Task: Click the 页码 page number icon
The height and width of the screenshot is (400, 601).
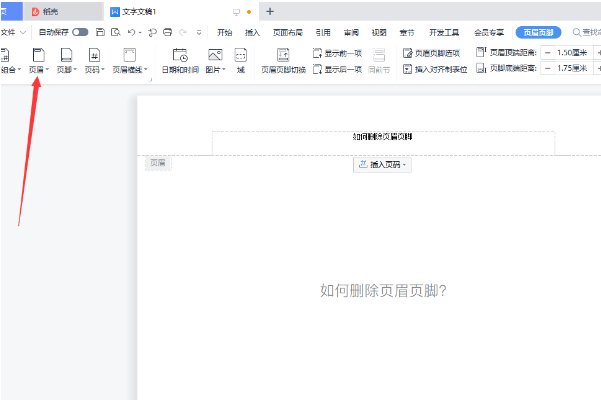Action: (94, 55)
